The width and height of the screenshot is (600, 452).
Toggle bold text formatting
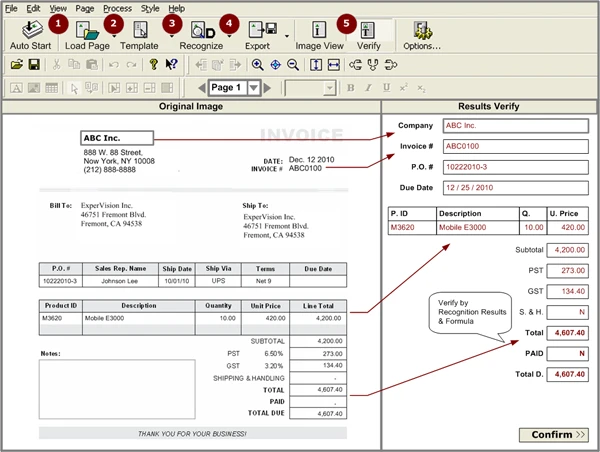350,88
